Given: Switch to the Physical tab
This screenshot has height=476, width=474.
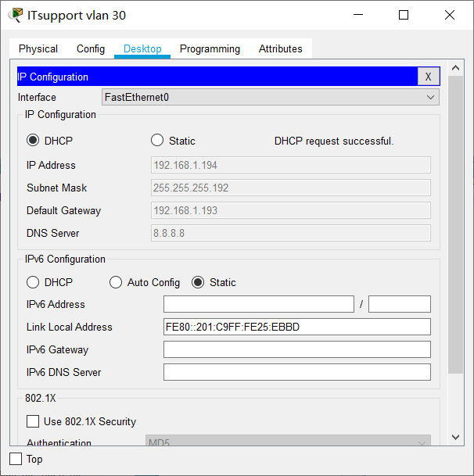Looking at the screenshot, I should (x=38, y=49).
